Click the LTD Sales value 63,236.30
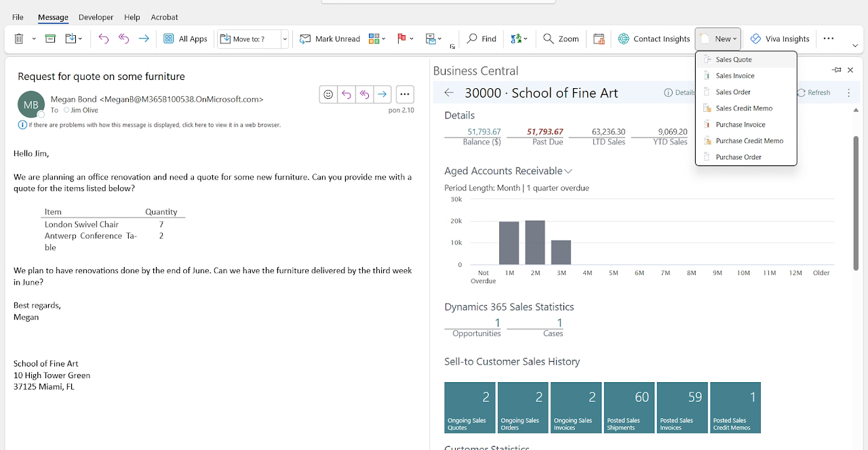868x450 pixels. pyautogui.click(x=608, y=131)
